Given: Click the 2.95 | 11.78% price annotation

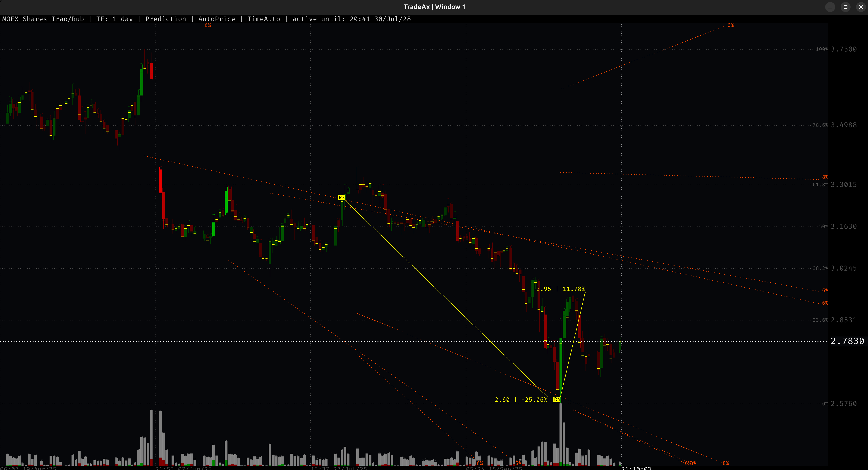Looking at the screenshot, I should [560, 289].
